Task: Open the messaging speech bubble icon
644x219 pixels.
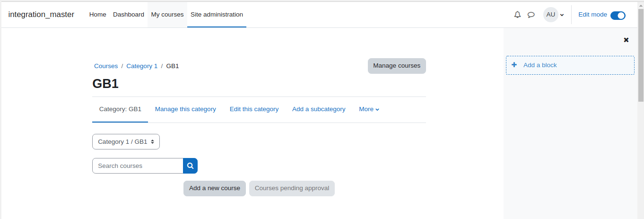Action: pyautogui.click(x=531, y=15)
